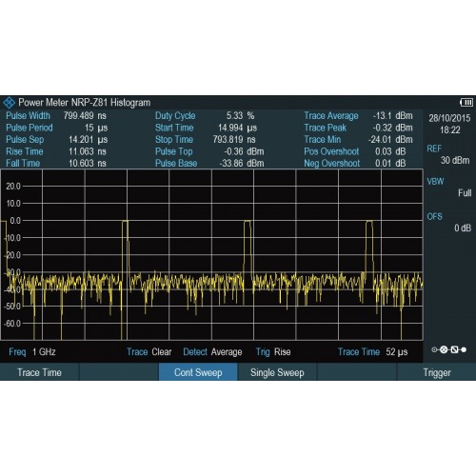Viewport: 476px width, 476px height.
Task: Click the Detect Average parameter
Action: click(x=212, y=352)
